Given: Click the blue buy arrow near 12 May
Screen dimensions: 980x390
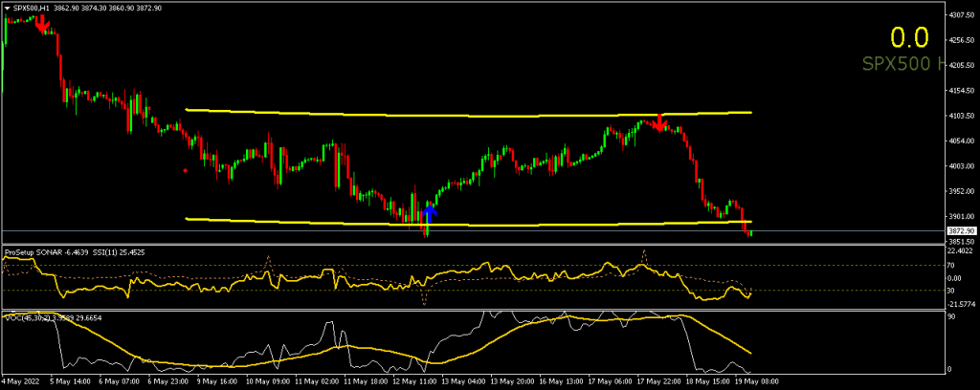Looking at the screenshot, I should (430, 209).
